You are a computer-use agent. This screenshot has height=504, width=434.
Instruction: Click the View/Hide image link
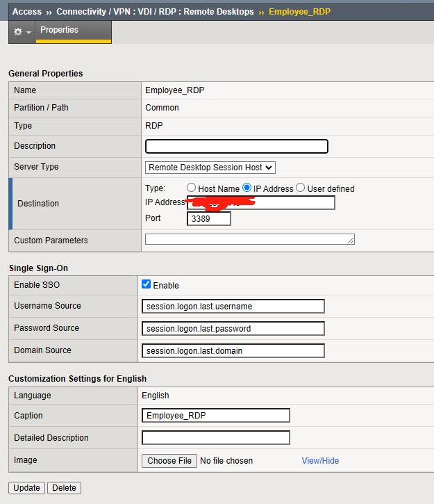coord(320,461)
